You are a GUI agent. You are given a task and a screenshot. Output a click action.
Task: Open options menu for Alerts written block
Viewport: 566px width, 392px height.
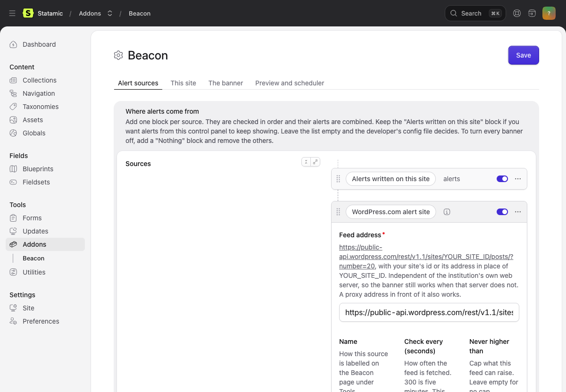click(x=518, y=179)
